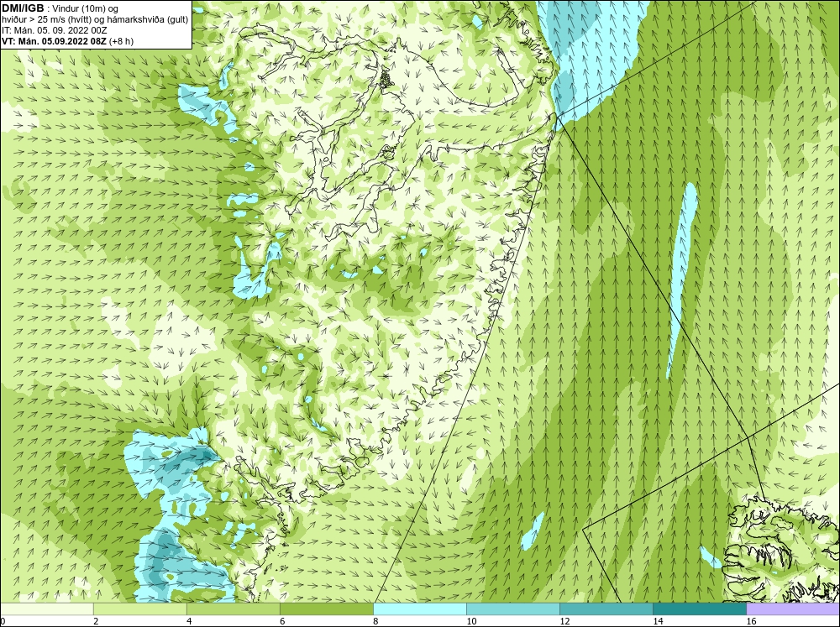Click the 12–14 m/s teal legend swatch
Viewport: 840px width, 627px height.
606,609
